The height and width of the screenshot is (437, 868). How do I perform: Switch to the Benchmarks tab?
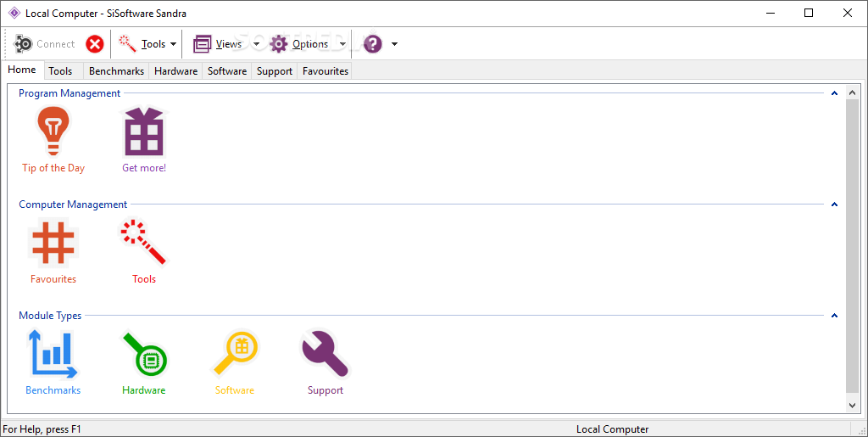[116, 71]
